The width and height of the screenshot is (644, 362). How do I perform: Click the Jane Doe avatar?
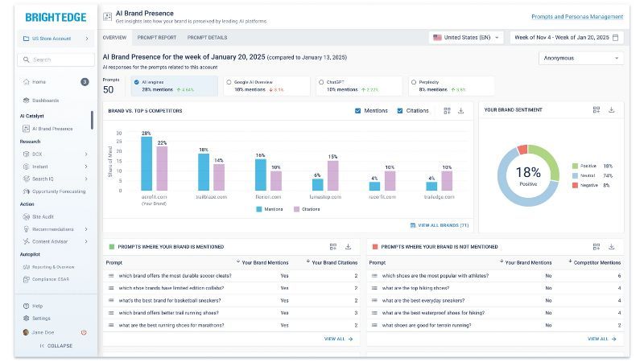coord(27,332)
